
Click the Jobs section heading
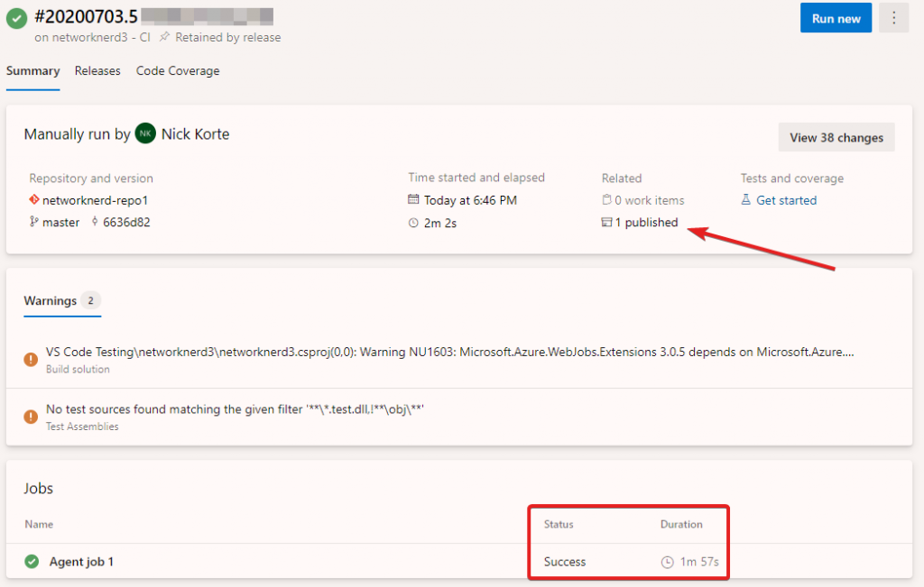pyautogui.click(x=38, y=488)
